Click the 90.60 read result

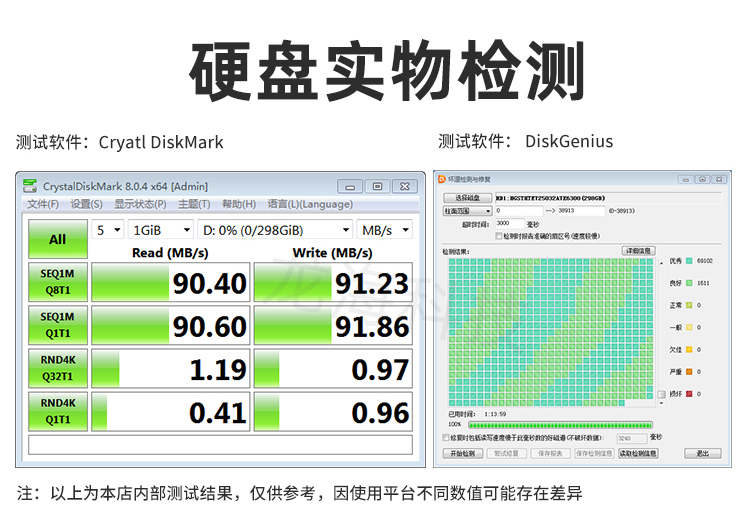click(171, 325)
